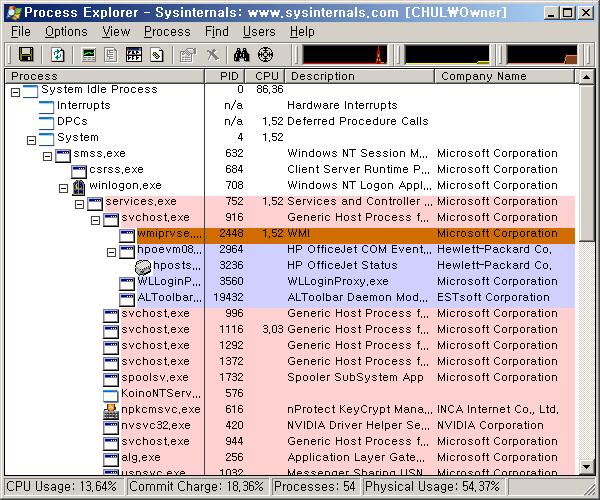
Task: Open the File menu
Action: pos(21,32)
